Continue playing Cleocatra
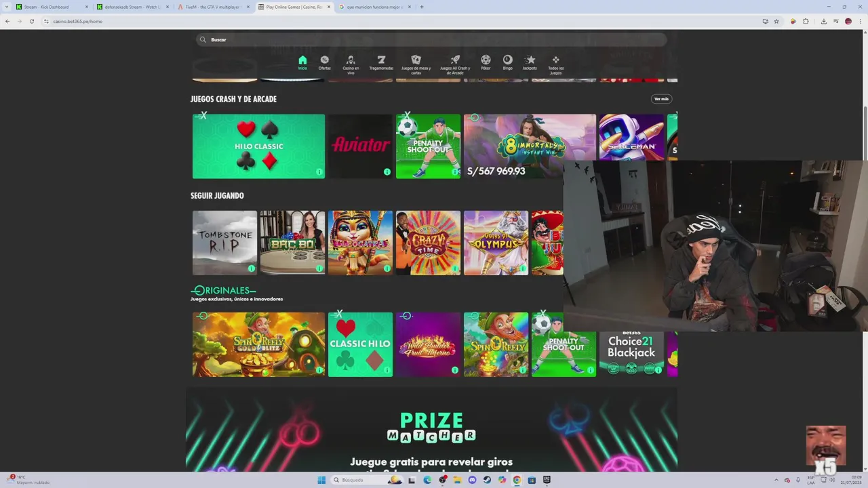 (x=360, y=243)
